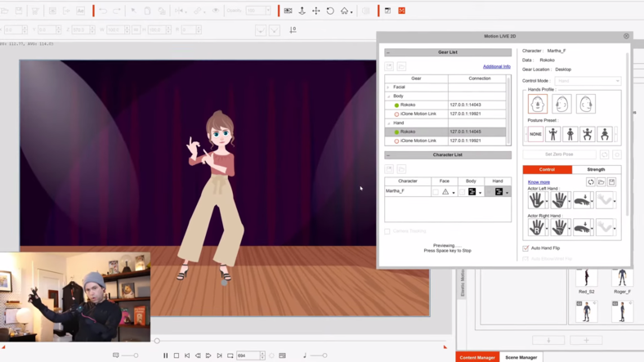The width and height of the screenshot is (644, 362).
Task: Click the Know more link
Action: click(539, 182)
